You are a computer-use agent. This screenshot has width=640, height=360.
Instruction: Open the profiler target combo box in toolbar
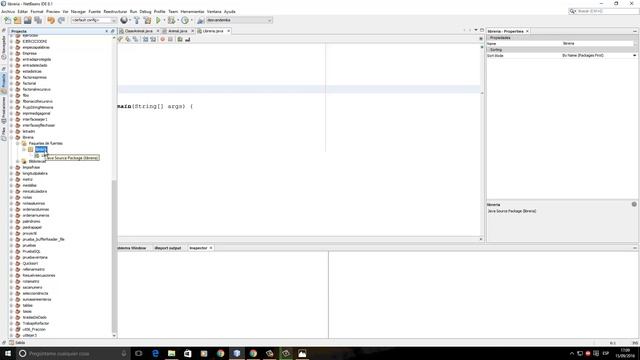click(239, 20)
